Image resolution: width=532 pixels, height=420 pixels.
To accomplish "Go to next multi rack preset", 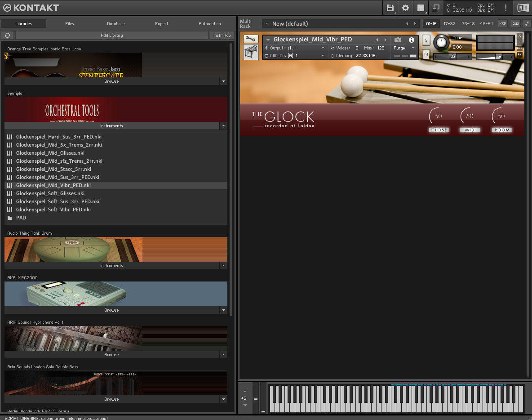I will click(x=415, y=24).
